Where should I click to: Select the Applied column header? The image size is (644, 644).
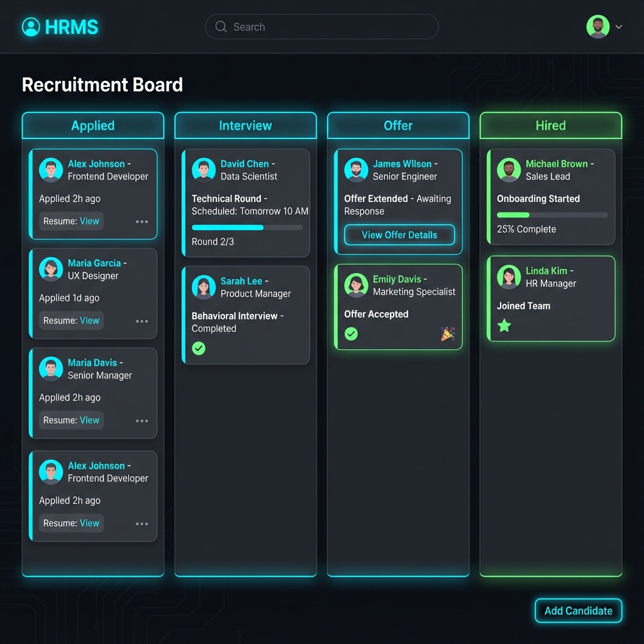pyautogui.click(x=93, y=126)
